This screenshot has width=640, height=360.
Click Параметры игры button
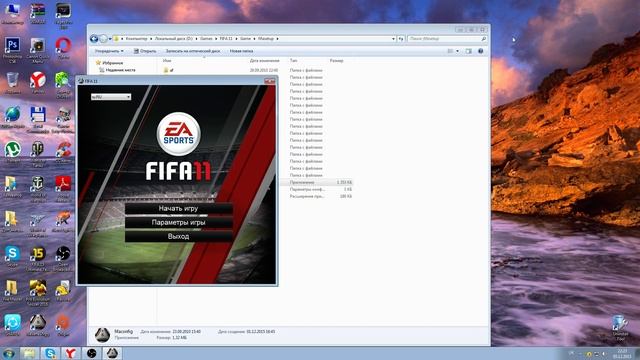[x=178, y=222]
